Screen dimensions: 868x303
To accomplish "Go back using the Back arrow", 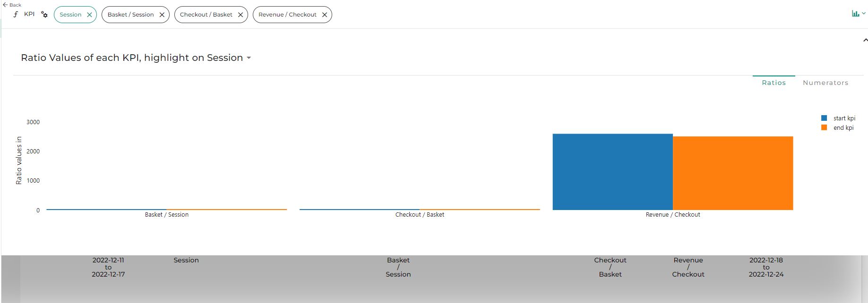I will pyautogui.click(x=12, y=5).
